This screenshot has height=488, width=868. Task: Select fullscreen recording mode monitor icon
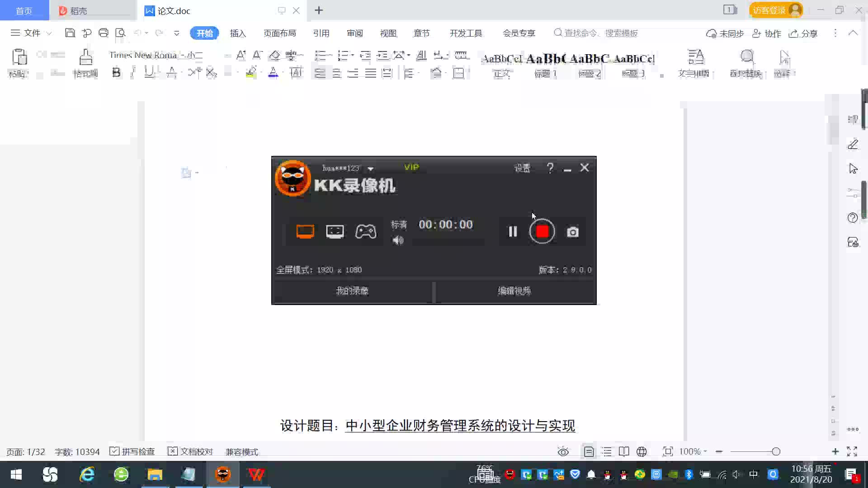pos(305,232)
